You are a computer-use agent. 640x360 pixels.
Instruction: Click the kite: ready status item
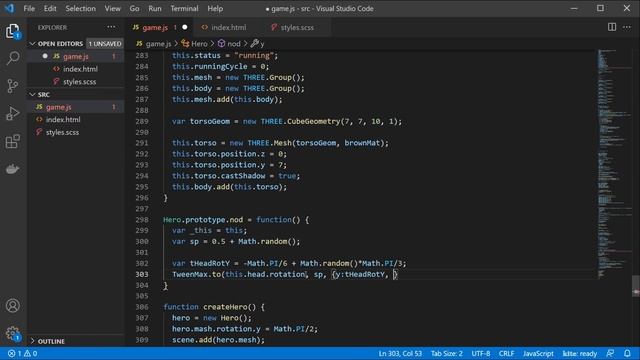tap(579, 353)
